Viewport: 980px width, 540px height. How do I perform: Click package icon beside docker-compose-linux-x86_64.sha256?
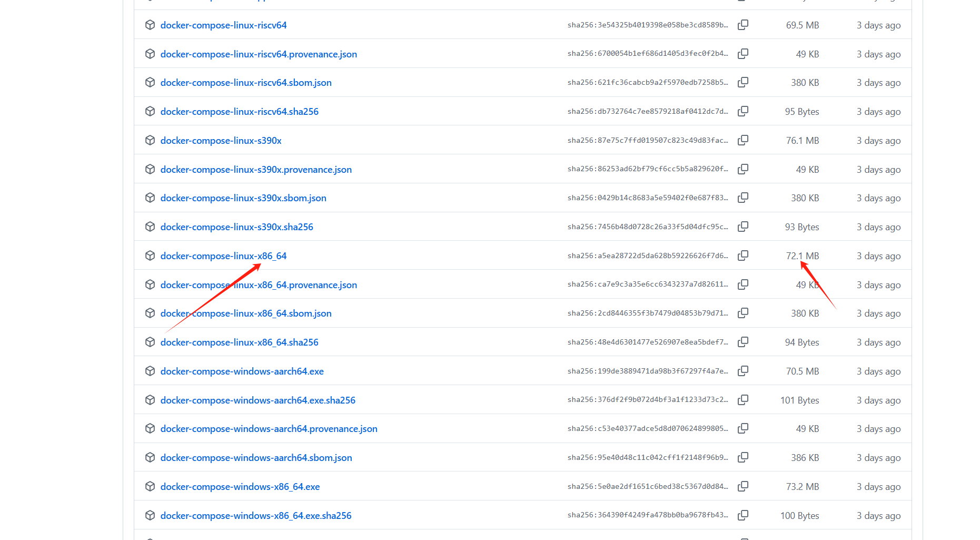point(150,342)
